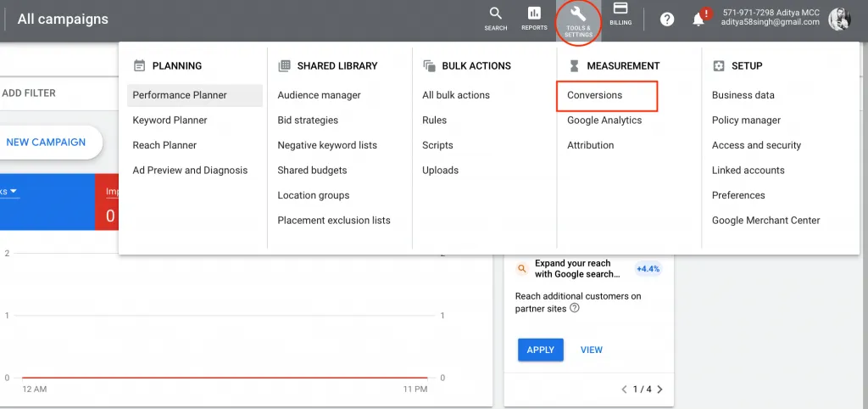Open Negative keyword lists
The image size is (868, 409).
(327, 145)
